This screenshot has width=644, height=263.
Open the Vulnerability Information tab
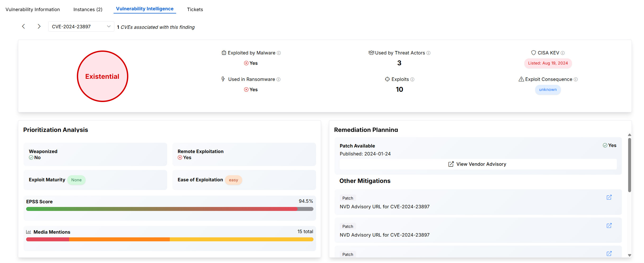(x=33, y=10)
